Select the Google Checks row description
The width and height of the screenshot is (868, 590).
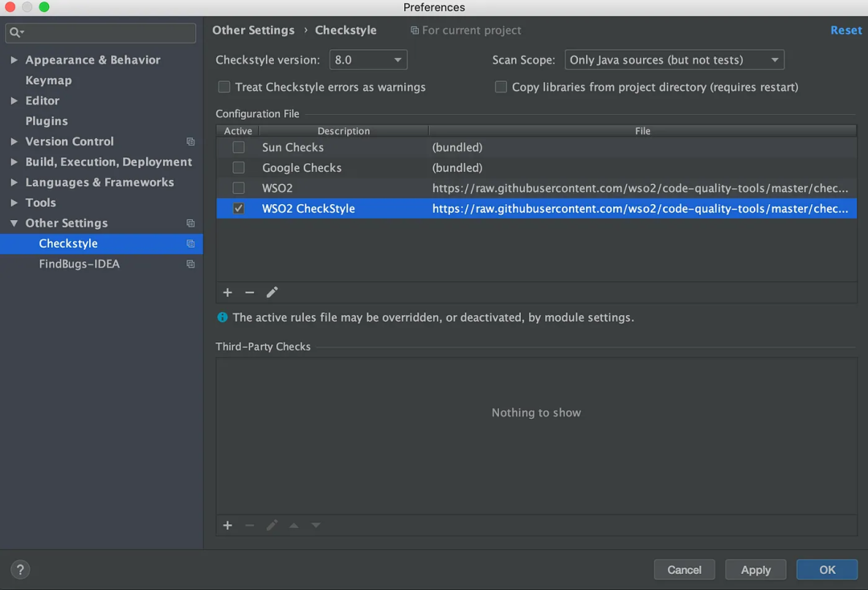pyautogui.click(x=301, y=168)
